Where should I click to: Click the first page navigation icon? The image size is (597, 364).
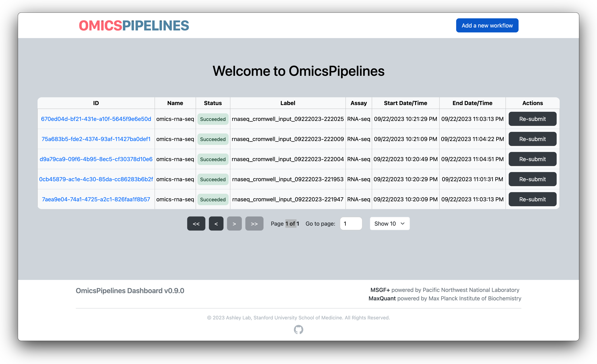(x=196, y=223)
